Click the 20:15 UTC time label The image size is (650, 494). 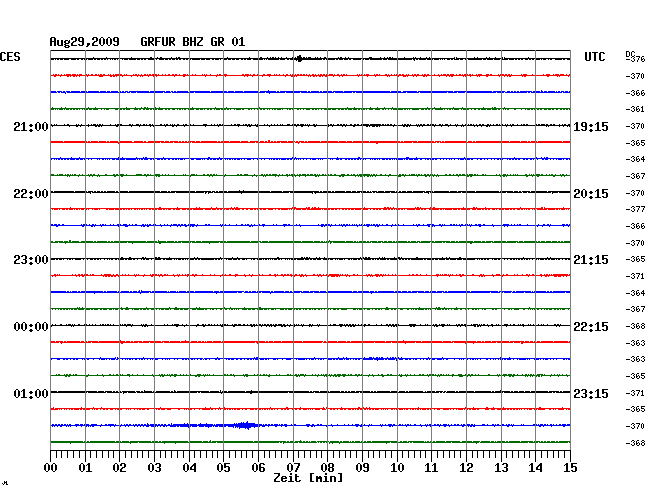click(591, 194)
